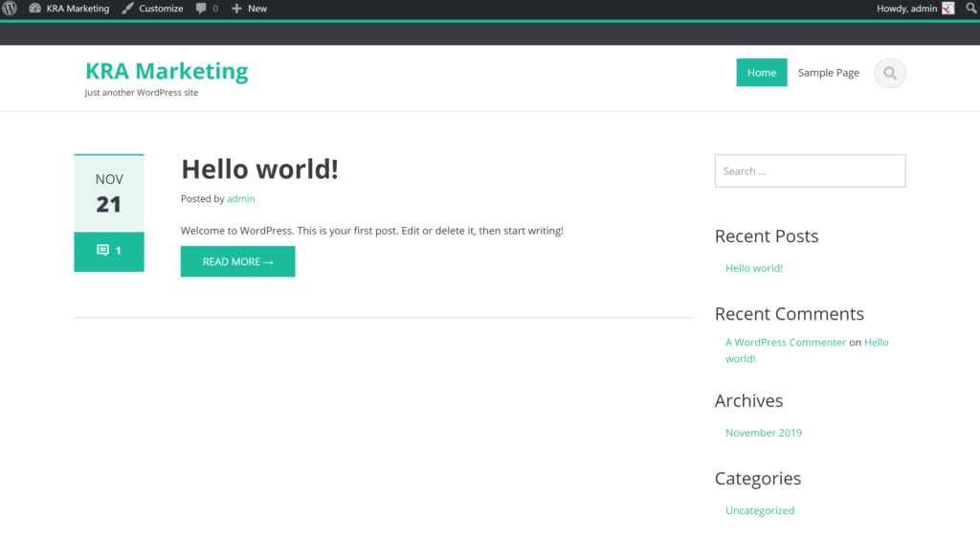
Task: Click the 'Welcome to WordPress' post excerpt
Action: [x=372, y=231]
